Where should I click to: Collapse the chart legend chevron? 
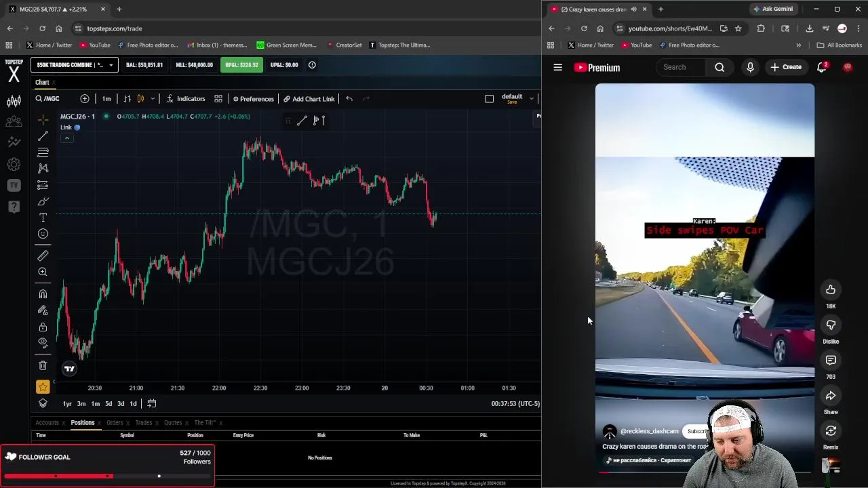click(x=66, y=138)
